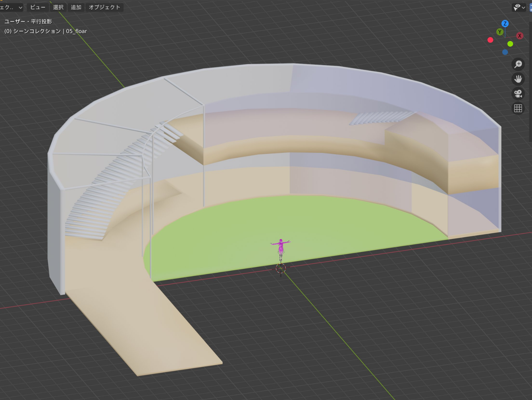The width and height of the screenshot is (532, 400).
Task: Click the Z axis on the navigation gizmo
Action: point(505,24)
